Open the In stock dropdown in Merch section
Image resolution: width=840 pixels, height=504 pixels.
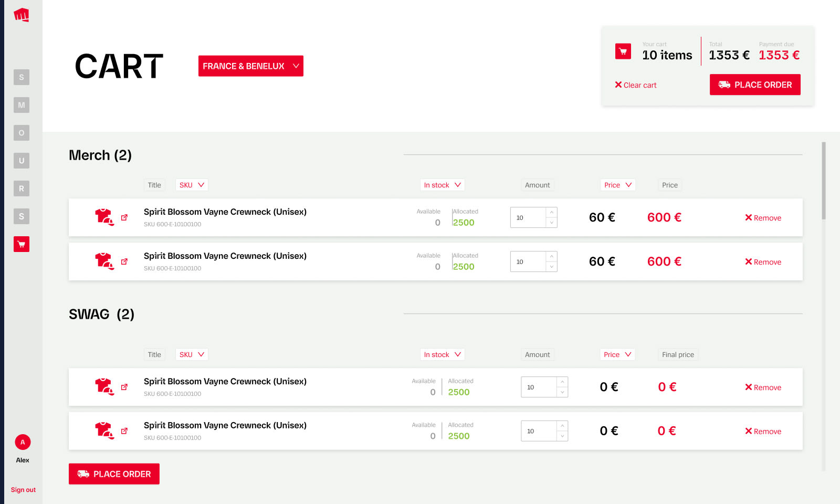click(x=442, y=185)
